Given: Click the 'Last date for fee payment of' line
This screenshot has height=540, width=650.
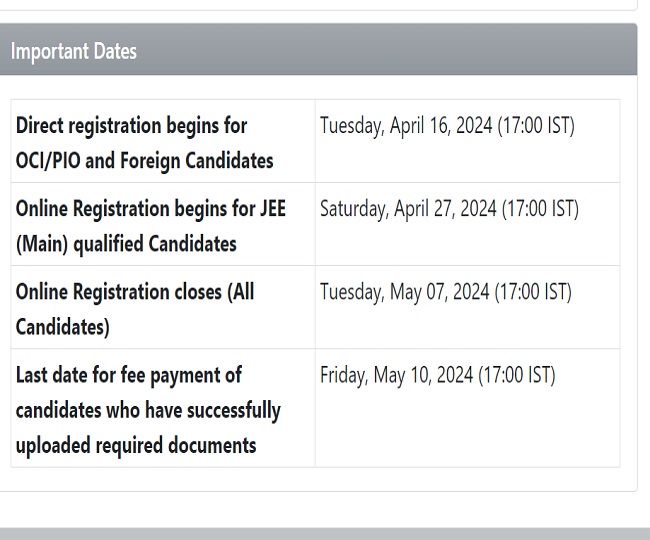Looking at the screenshot, I should tap(129, 375).
